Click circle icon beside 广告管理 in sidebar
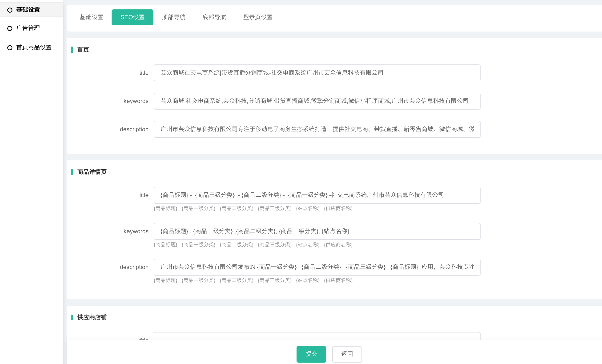The height and width of the screenshot is (364, 602). tap(10, 28)
